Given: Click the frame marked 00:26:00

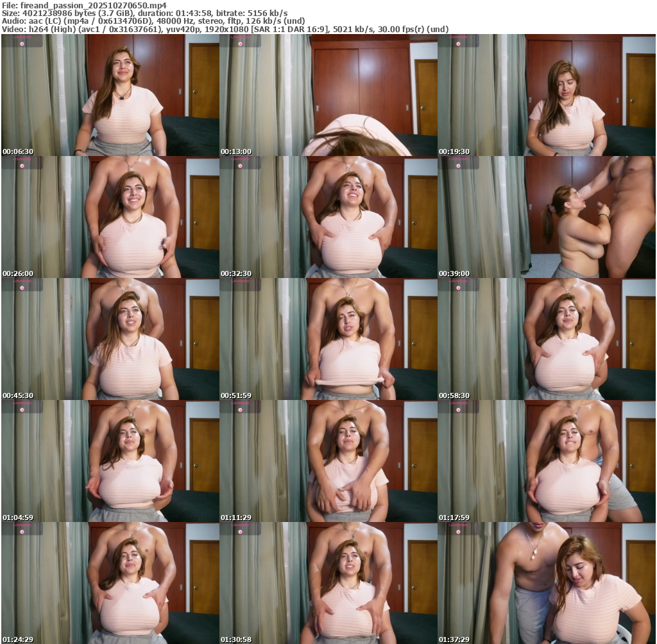Looking at the screenshot, I should [110, 217].
